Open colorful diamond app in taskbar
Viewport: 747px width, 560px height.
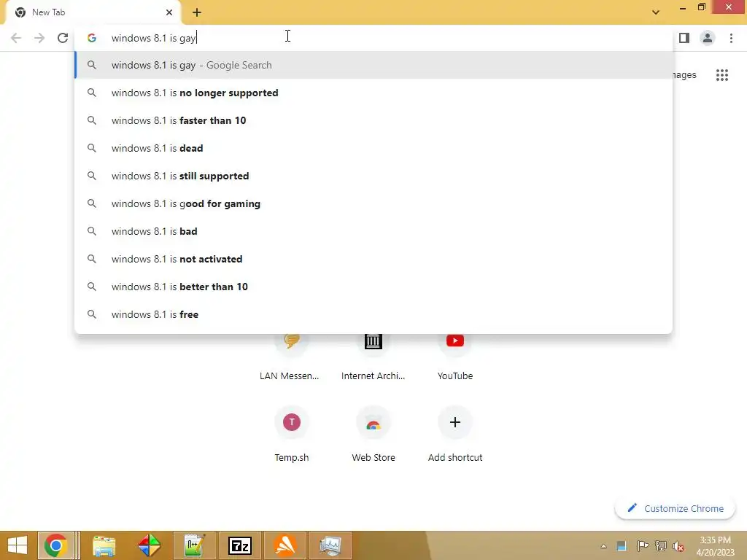point(149,545)
